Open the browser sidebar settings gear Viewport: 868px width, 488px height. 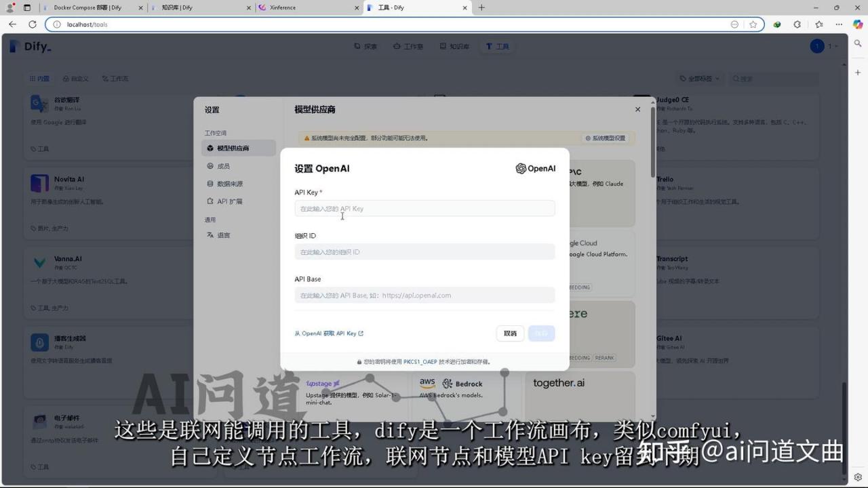click(858, 477)
